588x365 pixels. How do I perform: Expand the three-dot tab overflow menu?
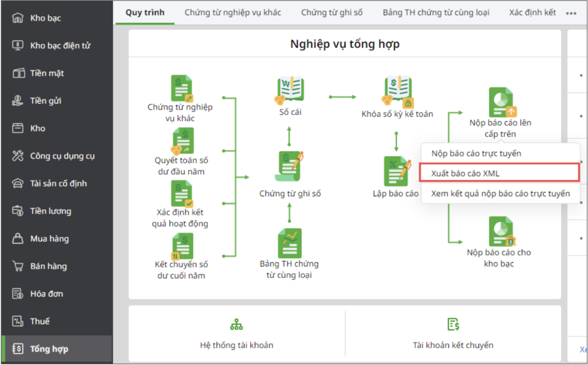point(571,13)
